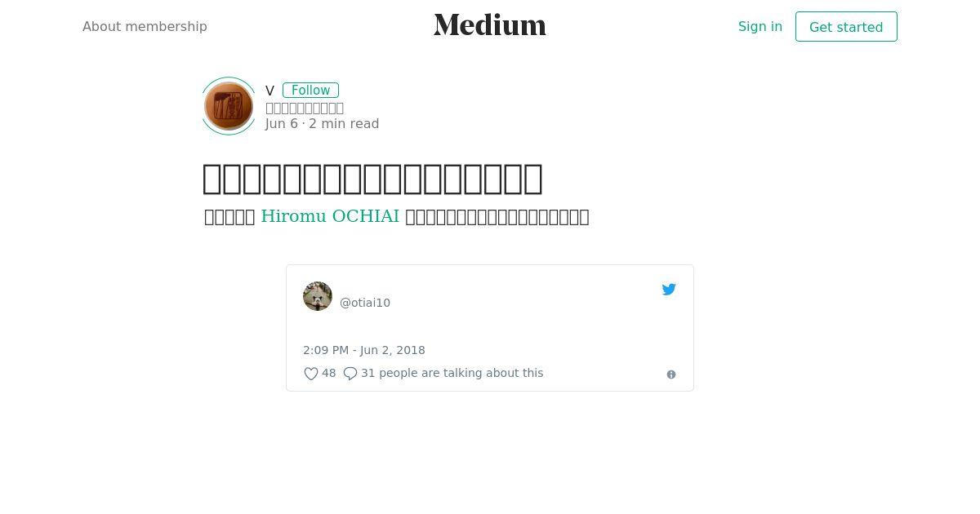
Task: Open author V's round avatar
Action: click(x=229, y=106)
